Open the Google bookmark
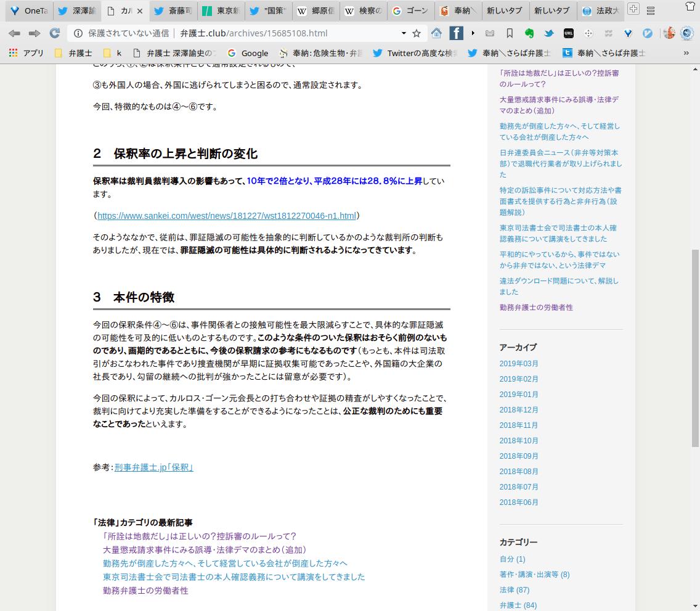Image resolution: width=700 pixels, height=611 pixels. tap(248, 53)
